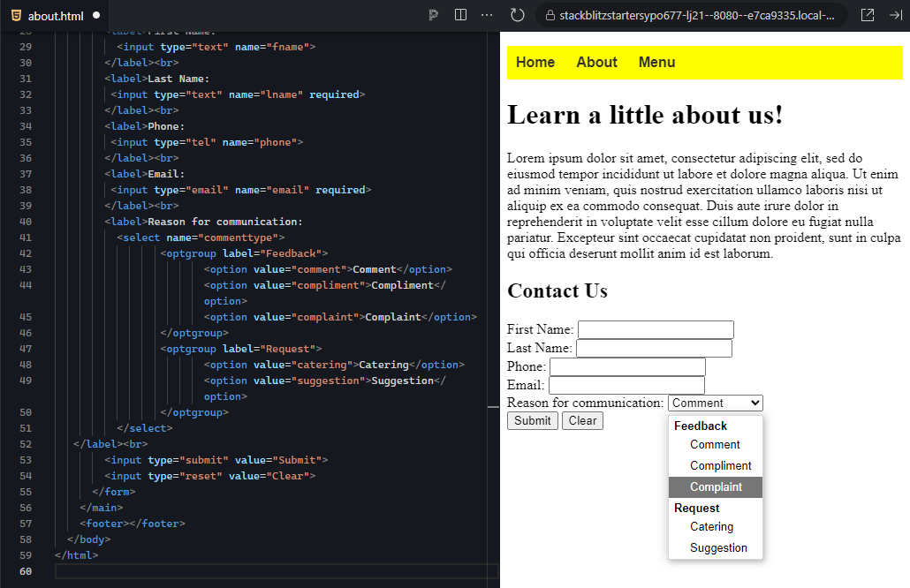Open the Menu link in the navigation bar

[656, 62]
